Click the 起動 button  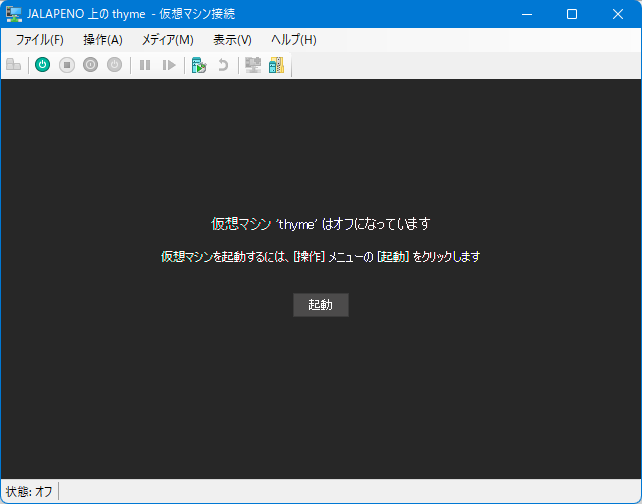pyautogui.click(x=321, y=305)
